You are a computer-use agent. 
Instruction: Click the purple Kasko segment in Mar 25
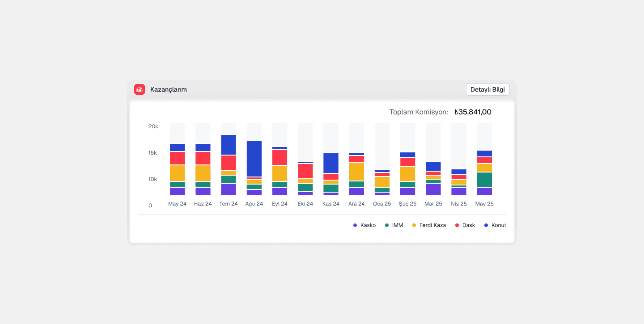pyautogui.click(x=433, y=189)
